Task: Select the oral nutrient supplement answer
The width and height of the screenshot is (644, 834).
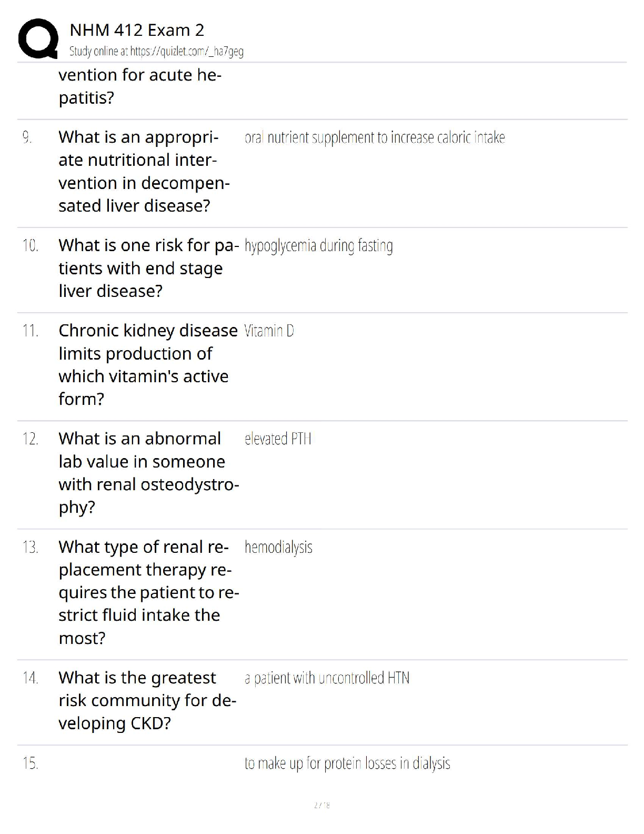Action: pyautogui.click(x=375, y=138)
